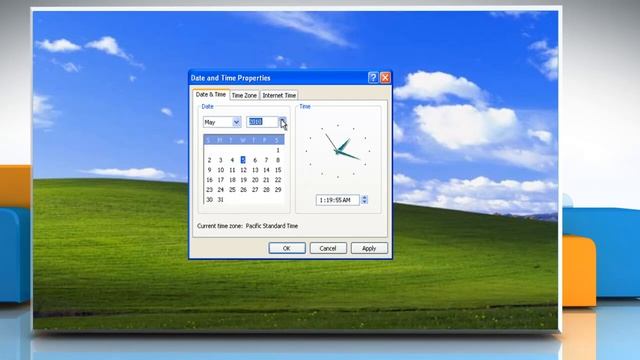Select day 8 in the calendar
Screen dimensions: 640x360
click(x=278, y=160)
